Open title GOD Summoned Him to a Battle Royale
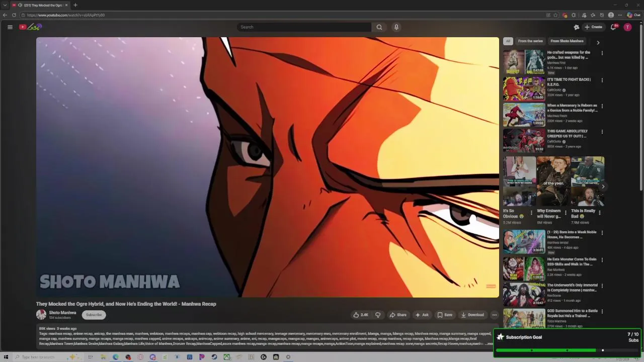The image size is (644, 362). [x=572, y=313]
